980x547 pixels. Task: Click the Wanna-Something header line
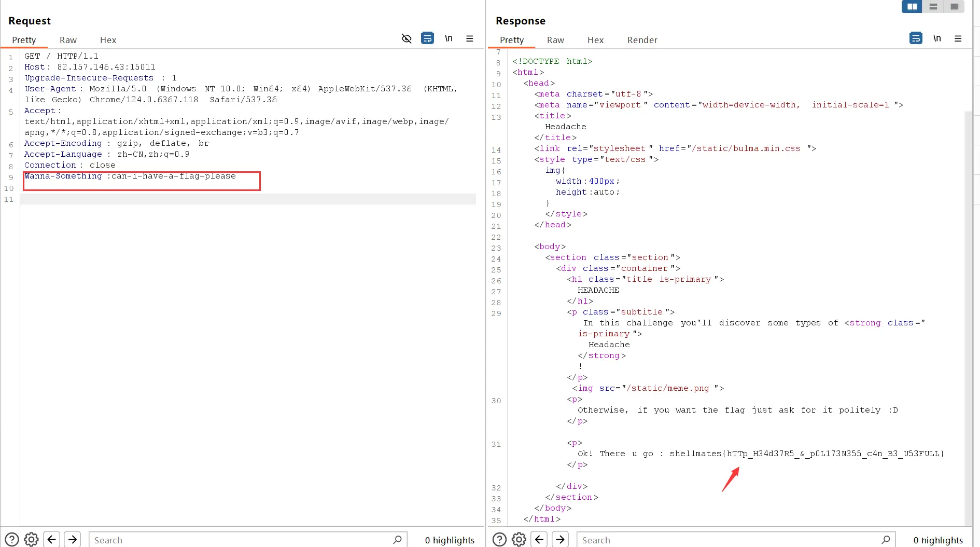(130, 176)
